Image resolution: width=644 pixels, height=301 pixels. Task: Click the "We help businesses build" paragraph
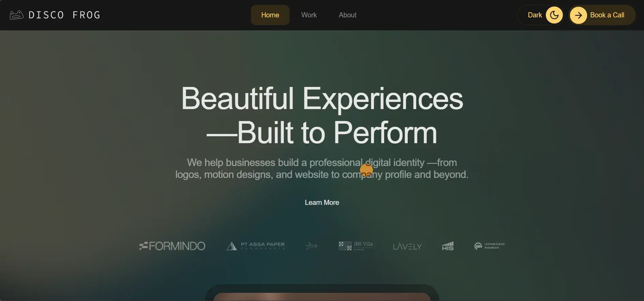coord(322,168)
